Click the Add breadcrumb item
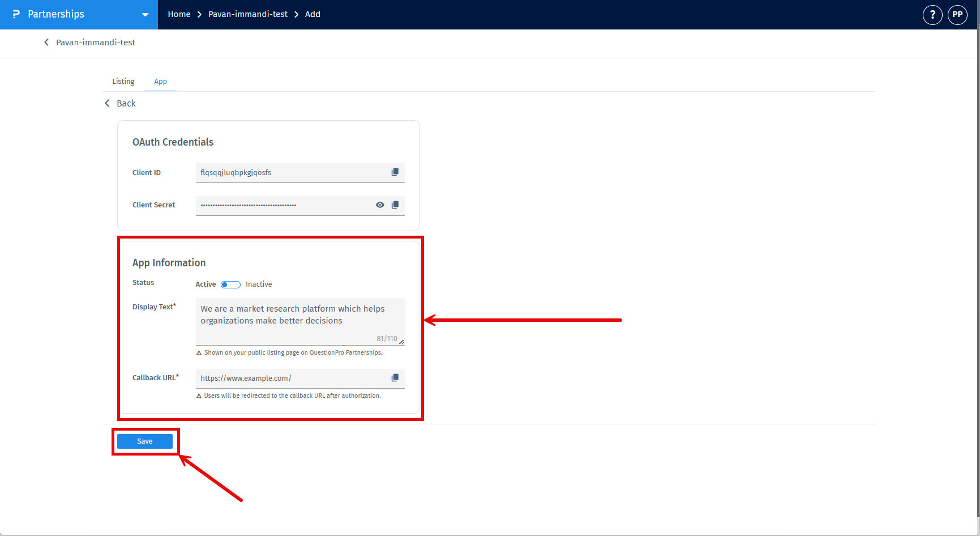This screenshot has height=536, width=980. (313, 14)
